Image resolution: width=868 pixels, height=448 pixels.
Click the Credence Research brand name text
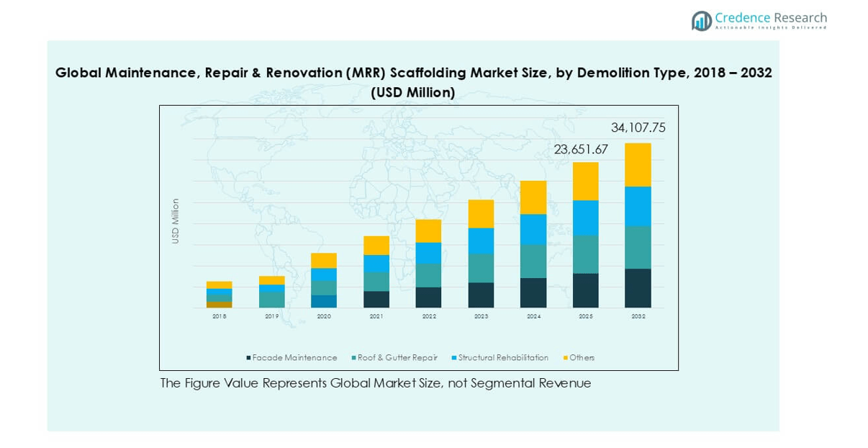(770, 17)
